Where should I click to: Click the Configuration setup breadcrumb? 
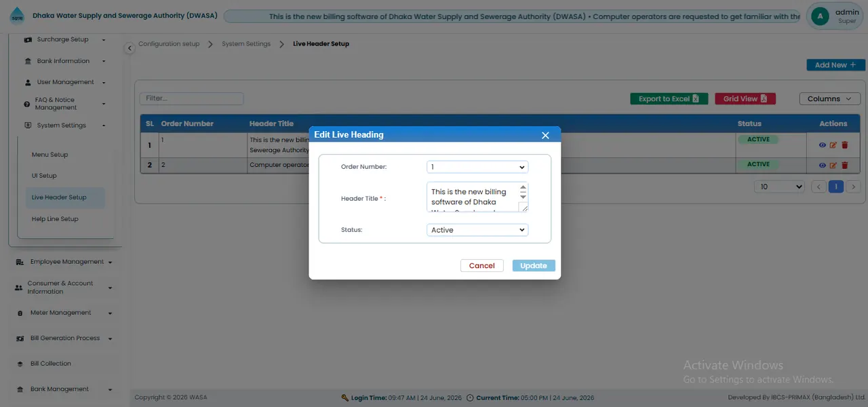point(169,44)
